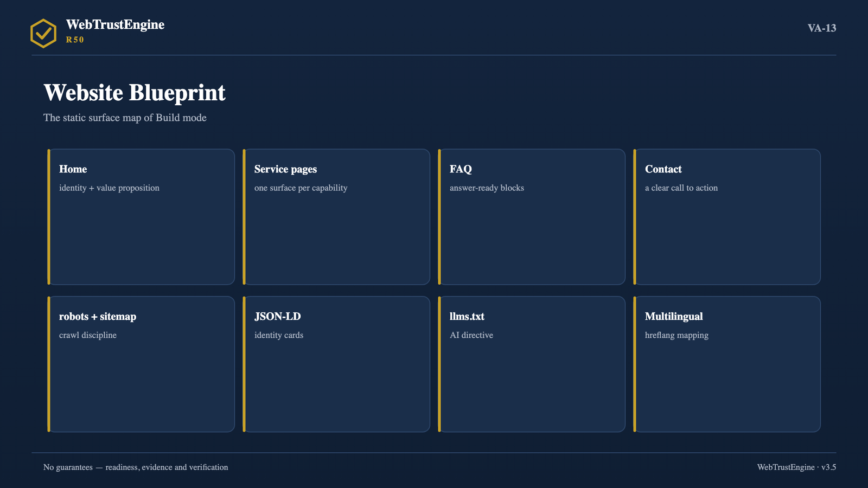The width and height of the screenshot is (868, 488).
Task: Click 'answer-ready blocks' description
Action: pos(487,188)
